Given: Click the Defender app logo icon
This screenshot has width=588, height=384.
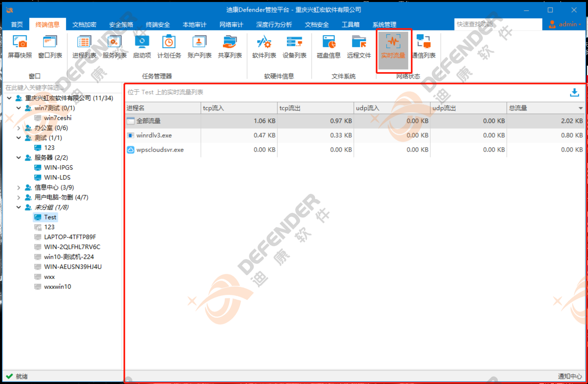Looking at the screenshot, I should click(10, 10).
